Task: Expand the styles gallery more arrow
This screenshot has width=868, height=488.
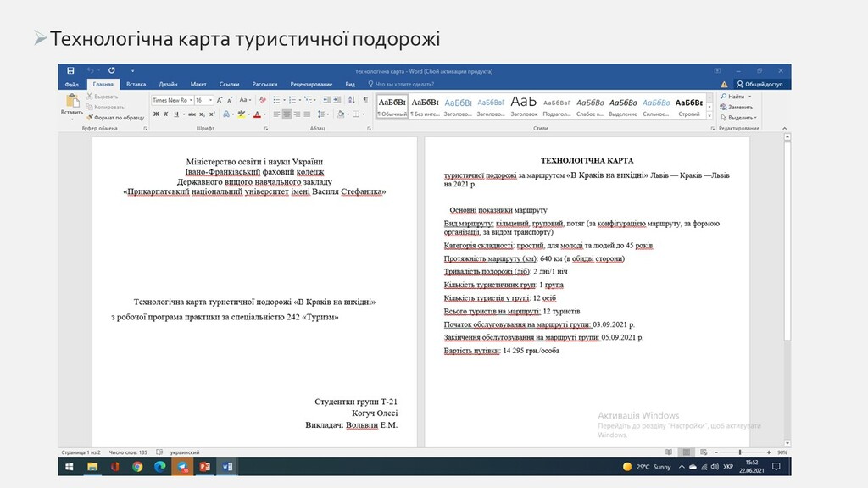Action: [709, 114]
